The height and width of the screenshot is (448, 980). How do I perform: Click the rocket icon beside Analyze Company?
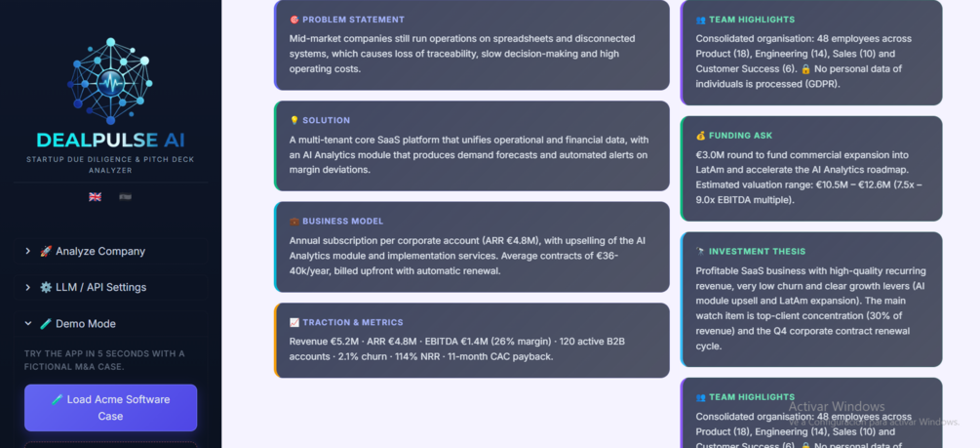pos(46,251)
